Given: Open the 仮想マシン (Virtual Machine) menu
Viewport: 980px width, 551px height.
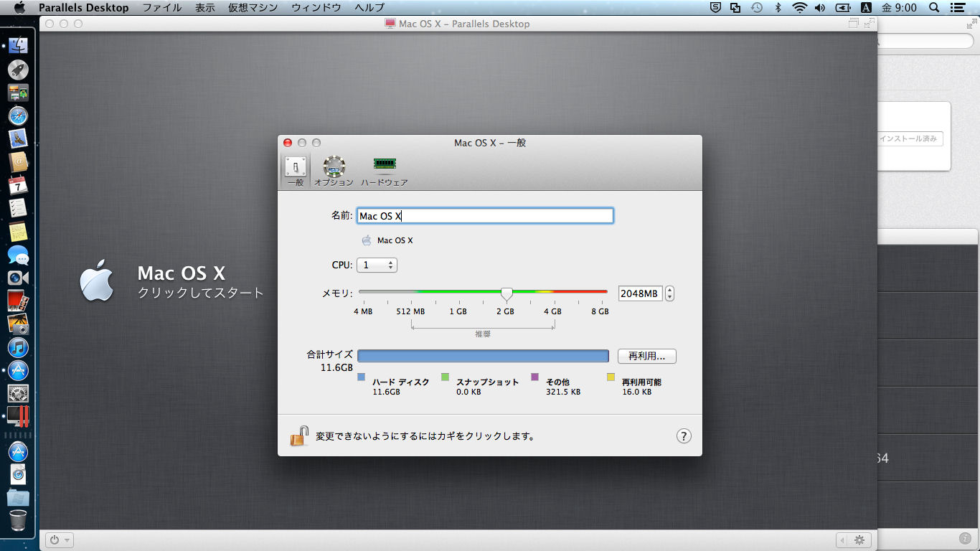Looking at the screenshot, I should click(253, 8).
